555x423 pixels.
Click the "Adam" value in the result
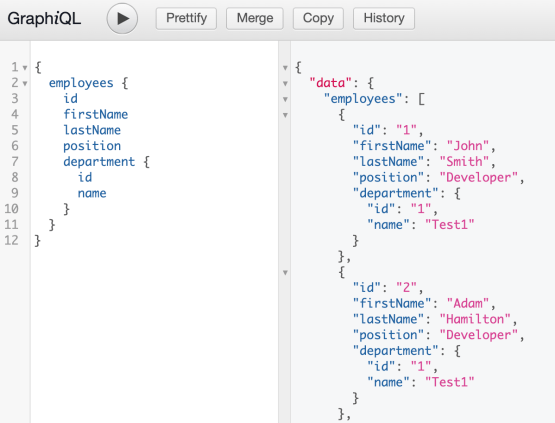click(x=468, y=303)
